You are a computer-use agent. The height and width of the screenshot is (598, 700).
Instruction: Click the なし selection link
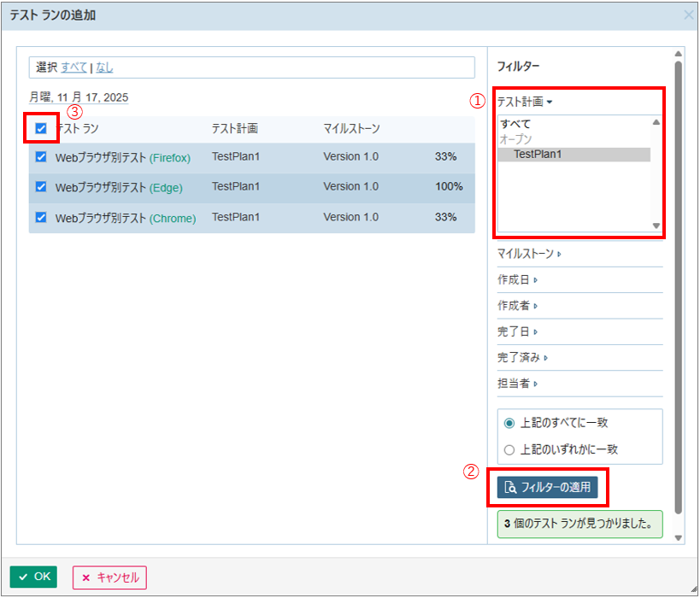pos(104,67)
